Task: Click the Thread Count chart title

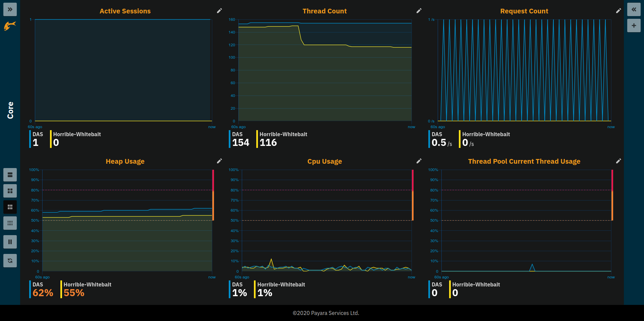Action: [324, 11]
